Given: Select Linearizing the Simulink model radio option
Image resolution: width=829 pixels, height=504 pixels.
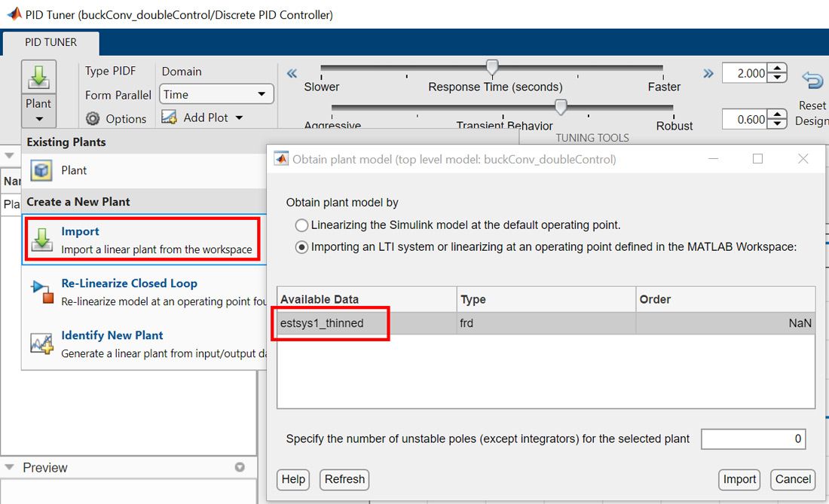Looking at the screenshot, I should (302, 225).
